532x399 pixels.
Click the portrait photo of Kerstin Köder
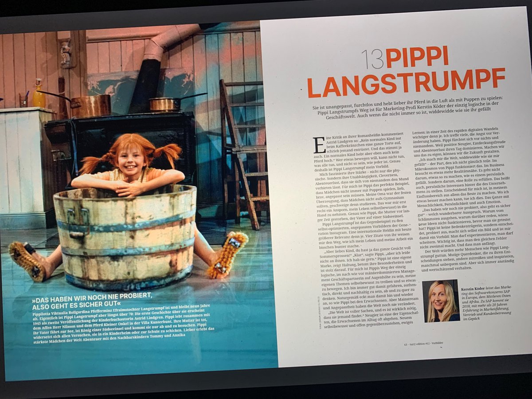(440, 301)
